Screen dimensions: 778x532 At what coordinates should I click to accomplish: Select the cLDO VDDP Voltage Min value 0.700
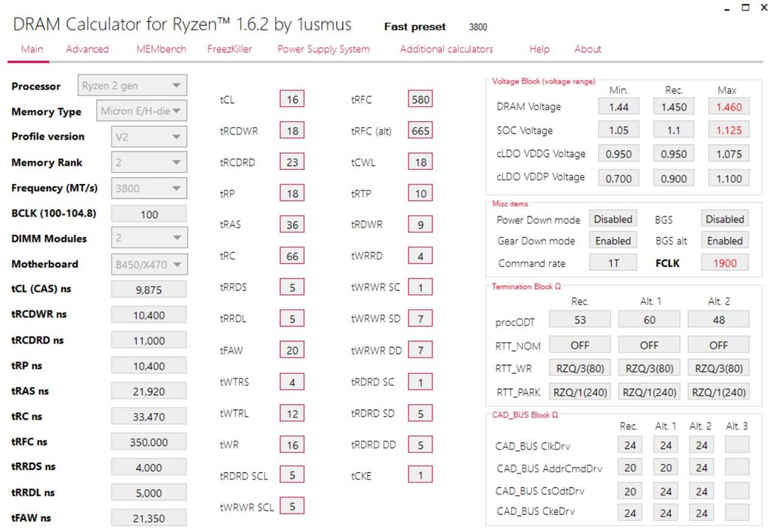618,178
